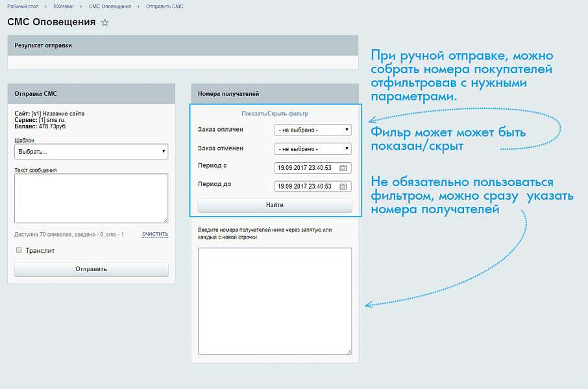
Task: Enable the Транслит checkbox
Action: click(19, 250)
